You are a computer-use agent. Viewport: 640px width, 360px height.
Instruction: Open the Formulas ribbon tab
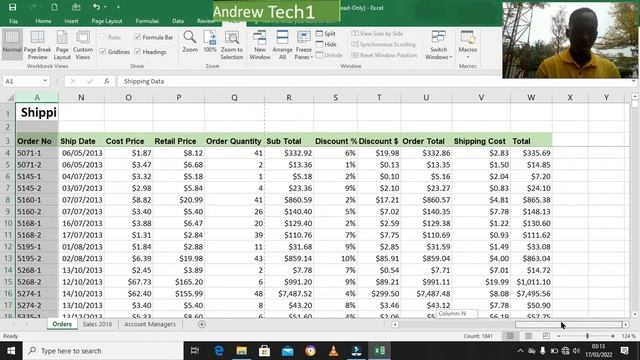147,21
